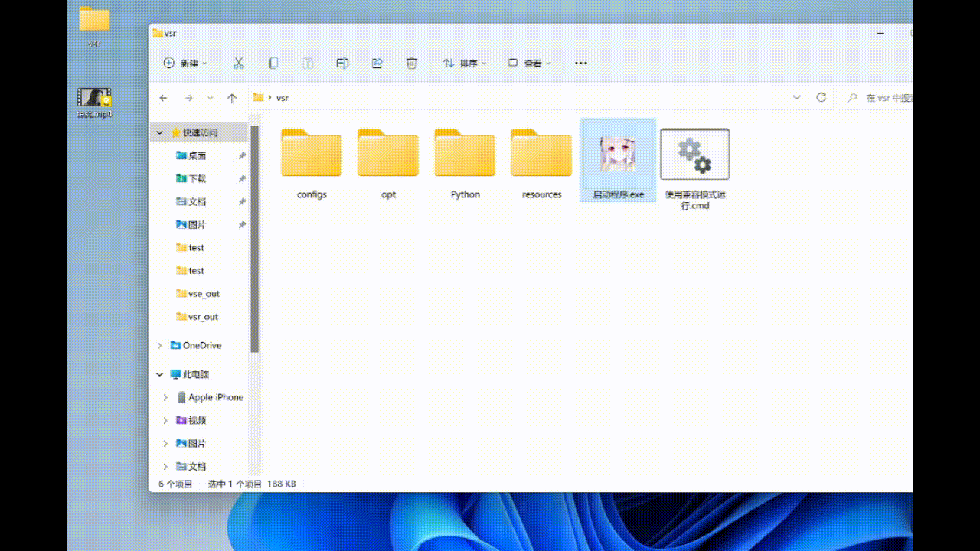Open the 查看 (View) dropdown
This screenshot has height=551, width=980.
coord(528,64)
